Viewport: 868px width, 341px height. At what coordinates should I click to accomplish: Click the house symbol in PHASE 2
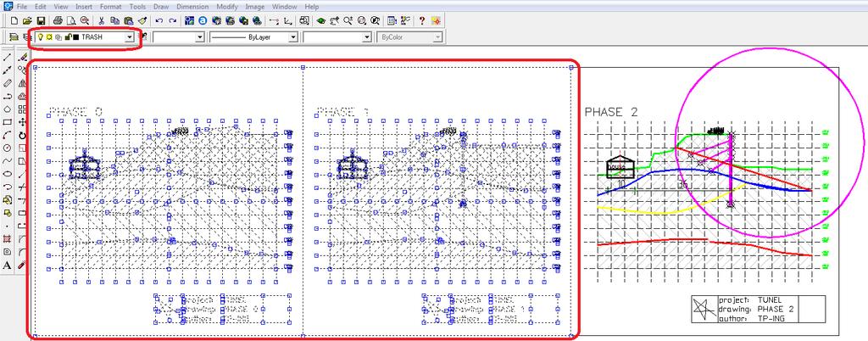click(x=619, y=165)
